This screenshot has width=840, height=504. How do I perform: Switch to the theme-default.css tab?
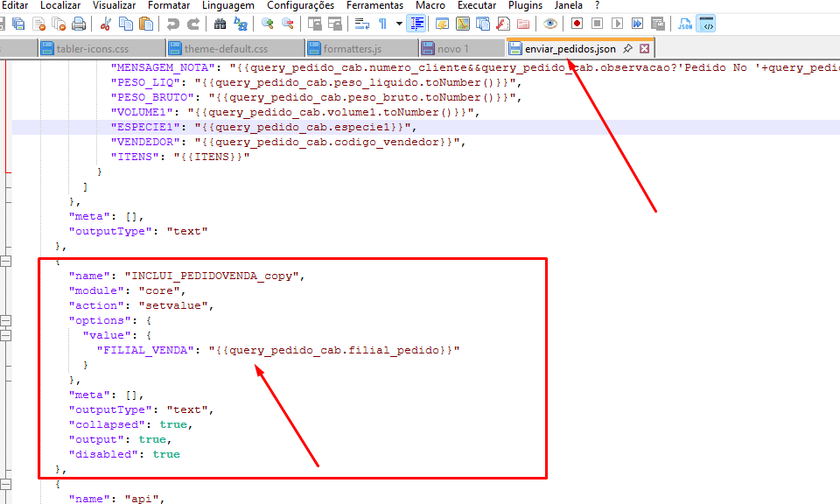[226, 49]
